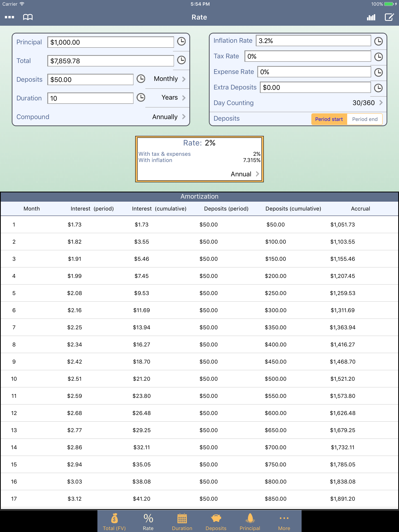Select the Total (FV) money bag tab
This screenshot has width=399, height=532.
pos(114,521)
